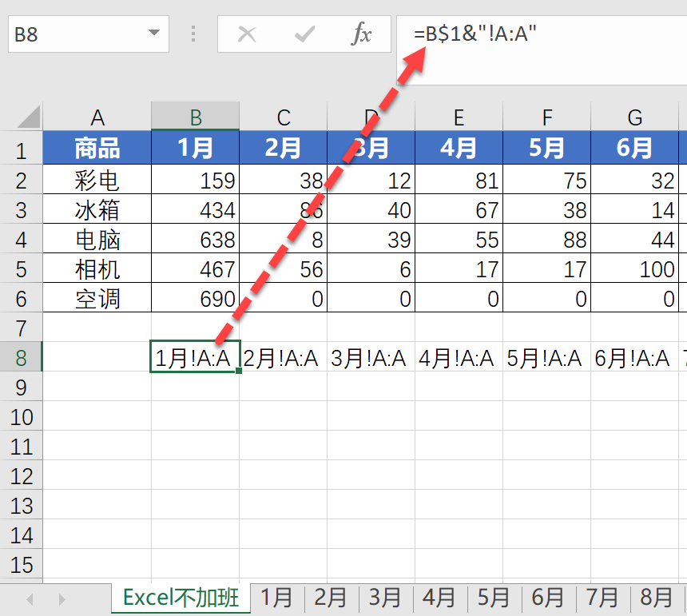Image resolution: width=687 pixels, height=616 pixels.
Task: Click the 彩电 cell
Action: [x=97, y=180]
